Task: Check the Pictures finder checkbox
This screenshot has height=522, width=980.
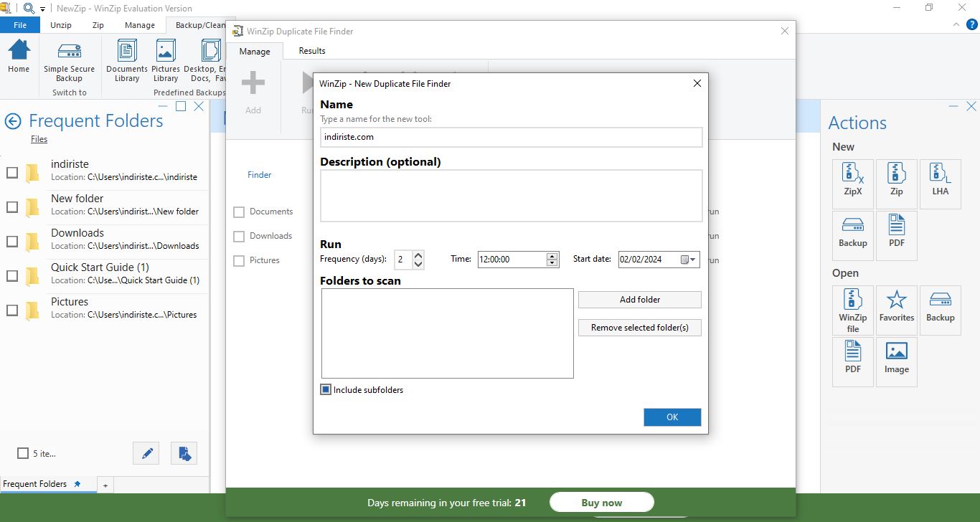Action: (x=239, y=261)
